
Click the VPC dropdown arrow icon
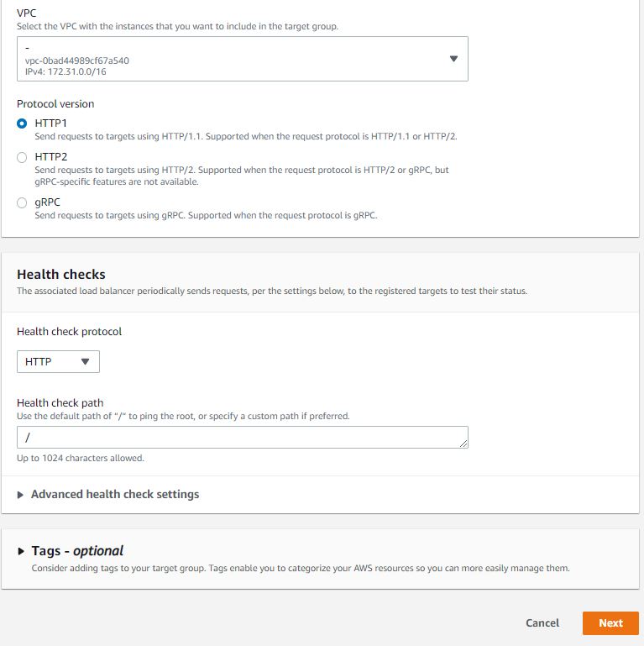coord(453,59)
